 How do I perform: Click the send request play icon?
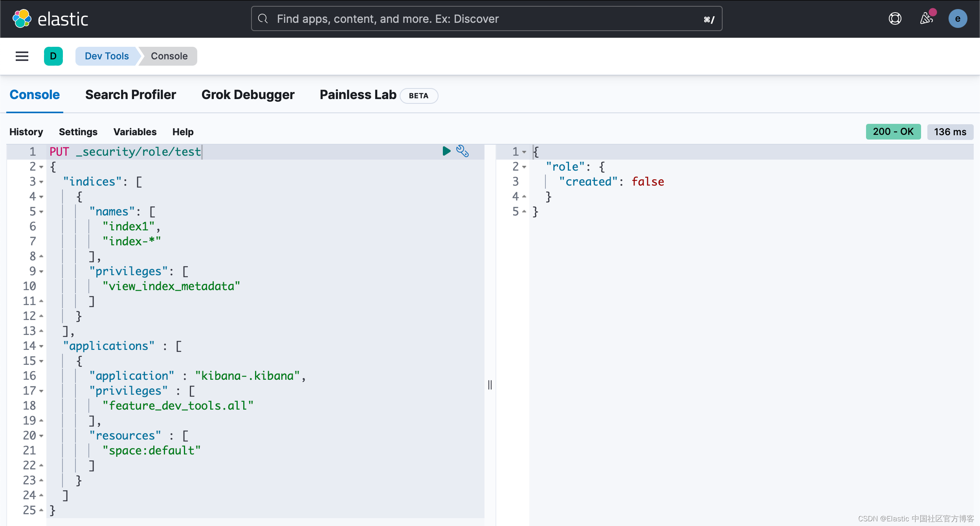(x=446, y=151)
